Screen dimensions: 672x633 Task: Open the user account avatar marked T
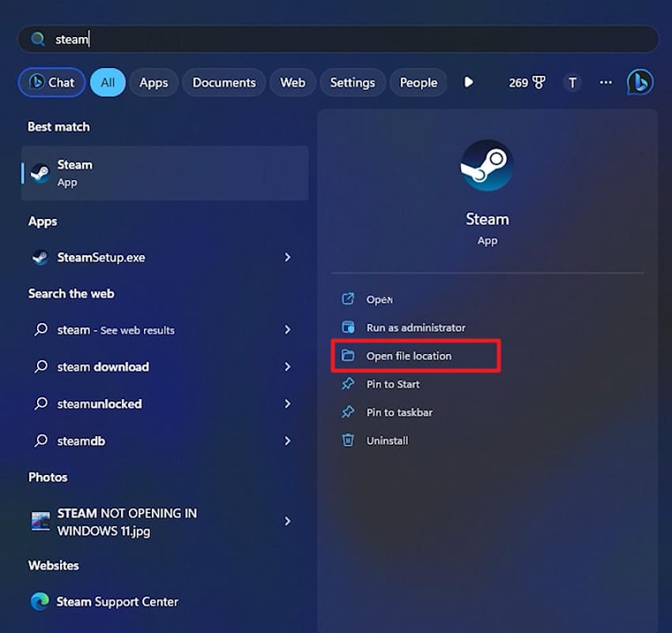[572, 82]
